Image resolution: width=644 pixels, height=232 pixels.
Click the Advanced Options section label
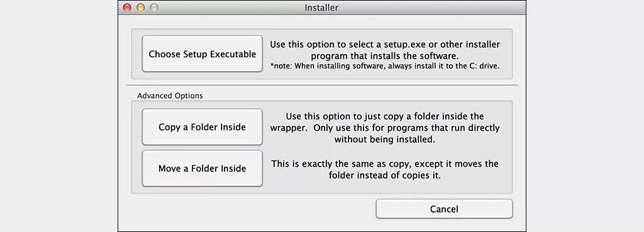click(x=170, y=96)
